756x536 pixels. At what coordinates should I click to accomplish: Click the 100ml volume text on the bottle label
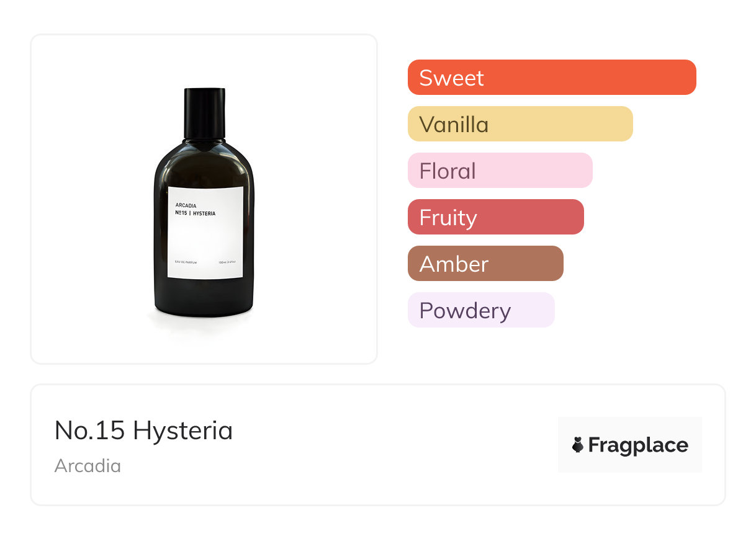pyautogui.click(x=227, y=263)
